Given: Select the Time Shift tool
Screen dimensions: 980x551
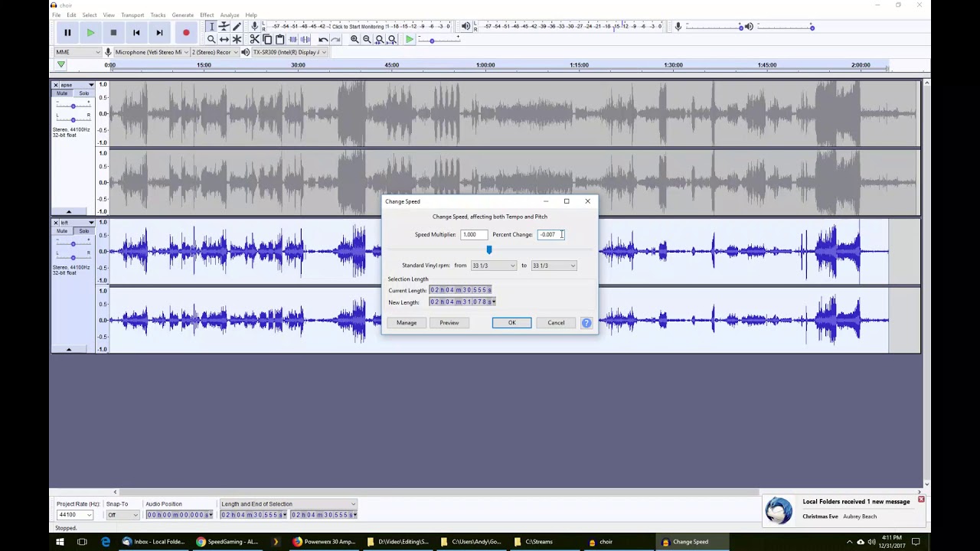Looking at the screenshot, I should 224,39.
